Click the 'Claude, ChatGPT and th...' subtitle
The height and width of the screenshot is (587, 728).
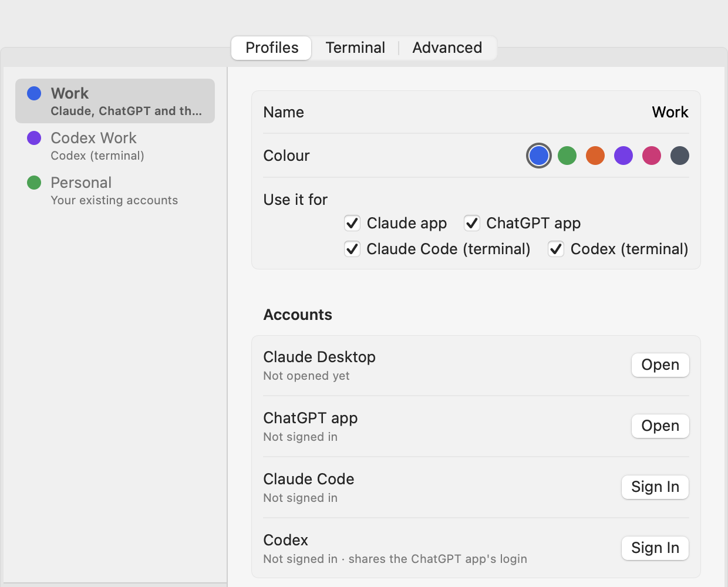pyautogui.click(x=126, y=111)
